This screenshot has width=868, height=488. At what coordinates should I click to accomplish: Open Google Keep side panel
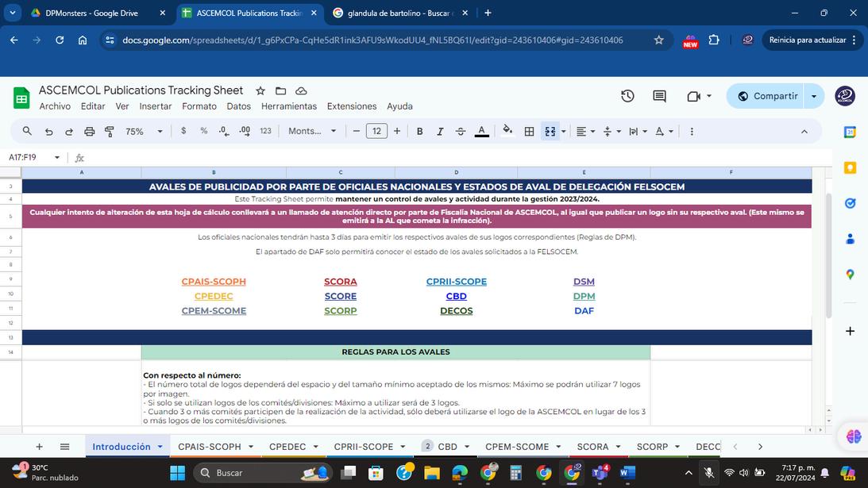click(x=850, y=167)
